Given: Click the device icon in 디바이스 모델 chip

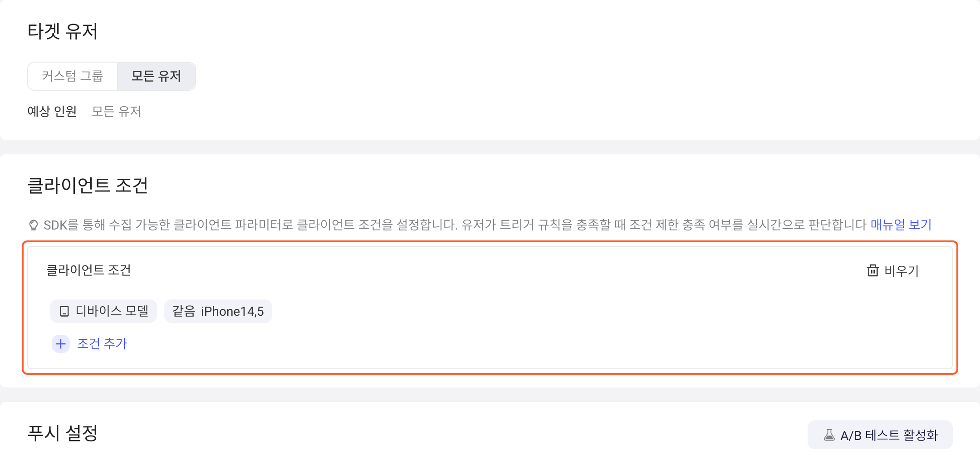Looking at the screenshot, I should pos(64,311).
